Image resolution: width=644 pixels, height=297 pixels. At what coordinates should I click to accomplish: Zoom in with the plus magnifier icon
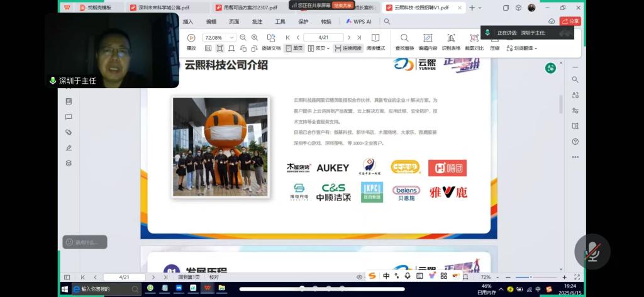255,37
